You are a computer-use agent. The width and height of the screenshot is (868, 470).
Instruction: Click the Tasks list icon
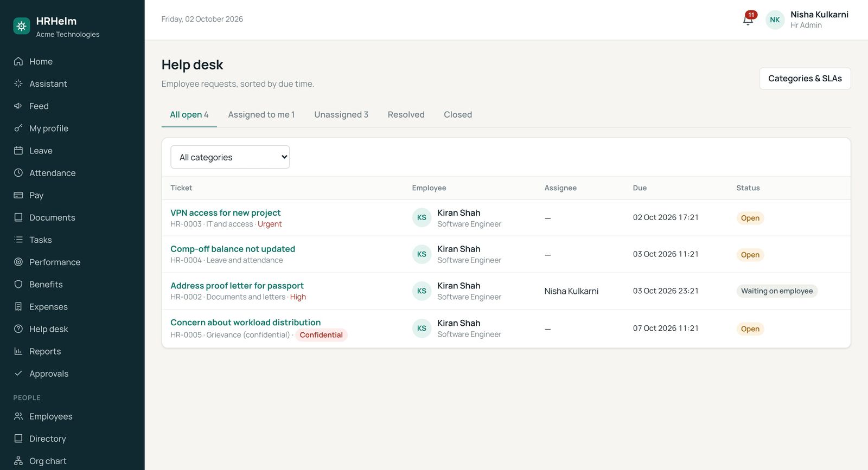coord(18,239)
